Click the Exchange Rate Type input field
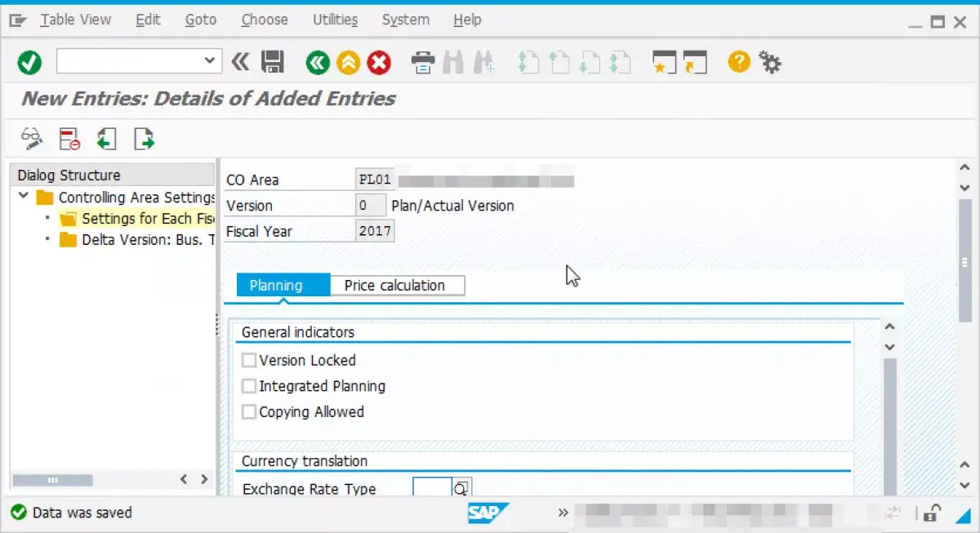 (x=432, y=489)
